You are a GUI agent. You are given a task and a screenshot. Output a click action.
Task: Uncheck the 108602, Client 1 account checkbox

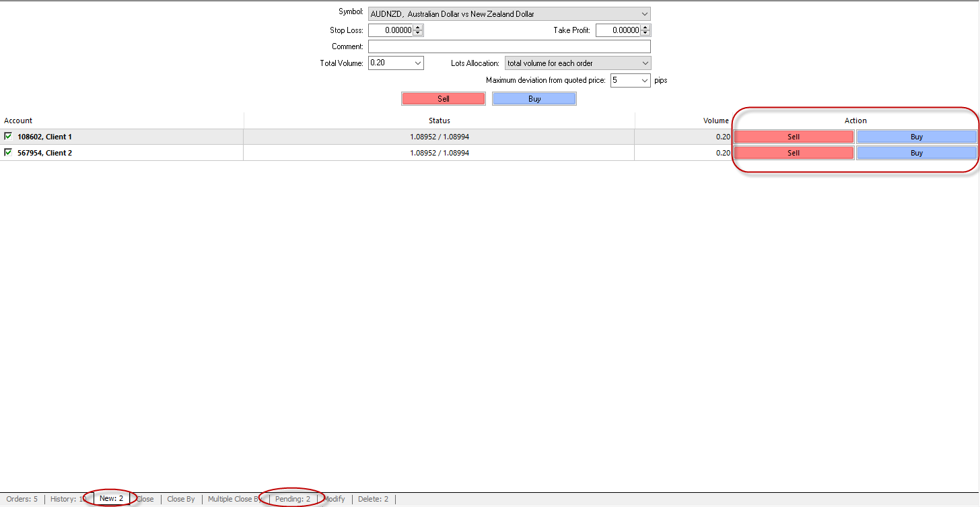point(8,136)
